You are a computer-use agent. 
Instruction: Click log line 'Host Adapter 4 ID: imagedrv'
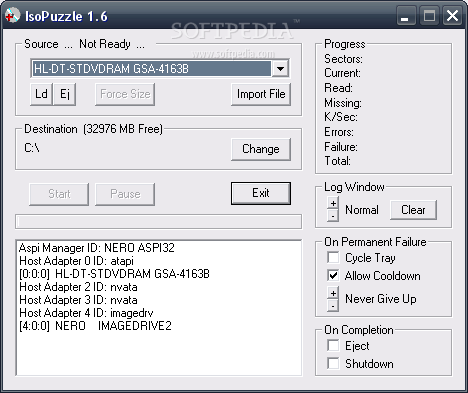[x=86, y=313]
